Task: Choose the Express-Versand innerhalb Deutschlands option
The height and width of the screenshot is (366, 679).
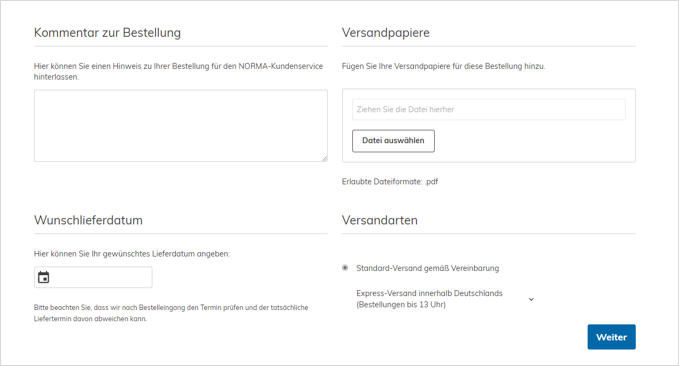Action: click(429, 299)
